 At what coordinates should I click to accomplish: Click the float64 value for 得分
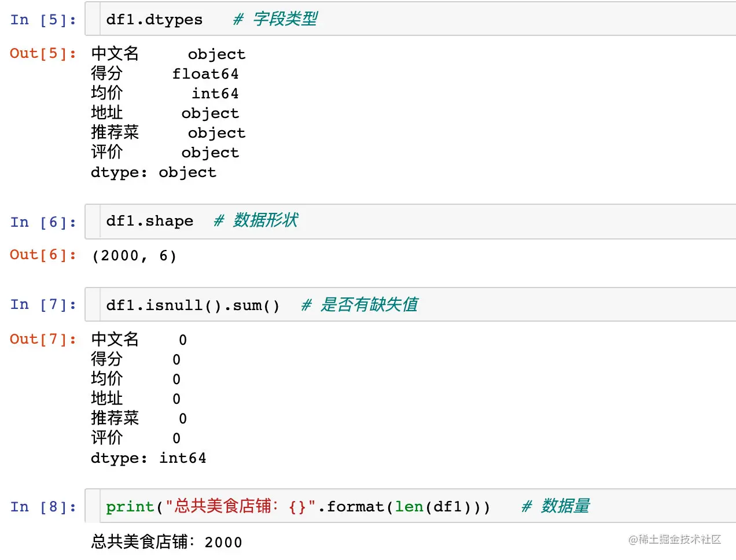[205, 74]
